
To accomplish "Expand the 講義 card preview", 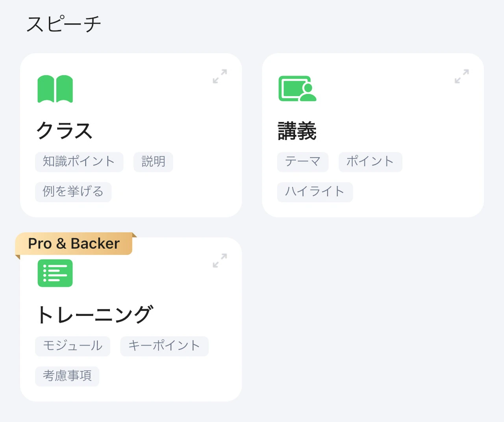I will pos(461,76).
